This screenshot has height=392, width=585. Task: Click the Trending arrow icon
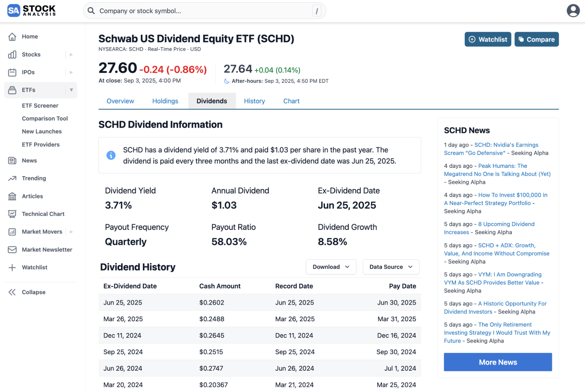[12, 178]
